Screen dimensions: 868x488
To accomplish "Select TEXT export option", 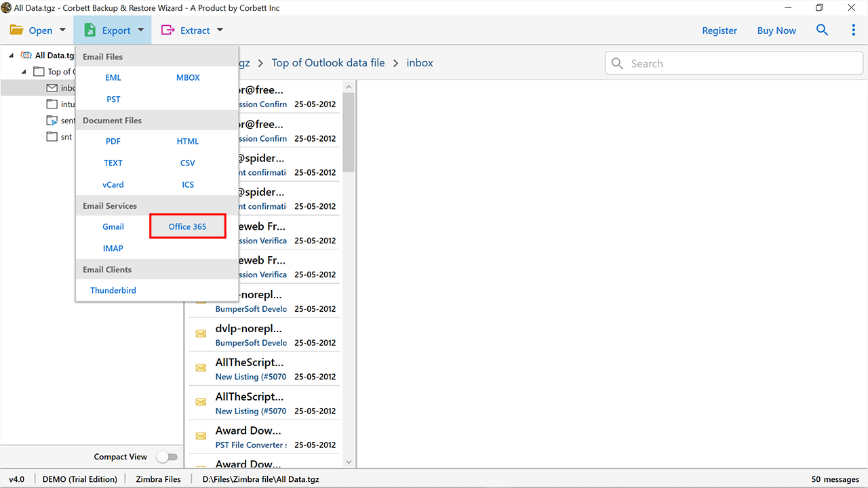I will (113, 163).
